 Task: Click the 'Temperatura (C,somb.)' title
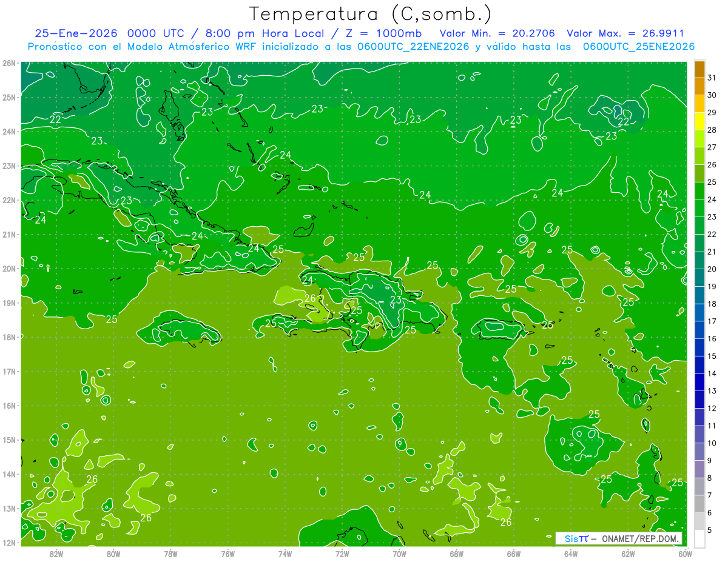371,14
